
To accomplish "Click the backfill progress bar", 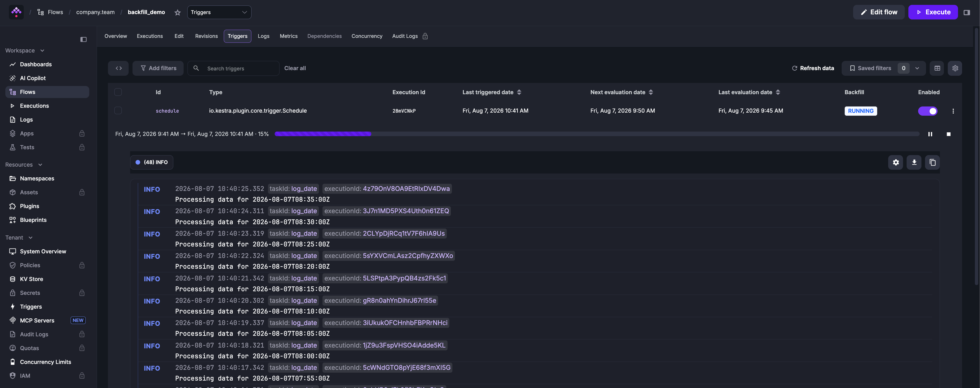I will click(597, 134).
